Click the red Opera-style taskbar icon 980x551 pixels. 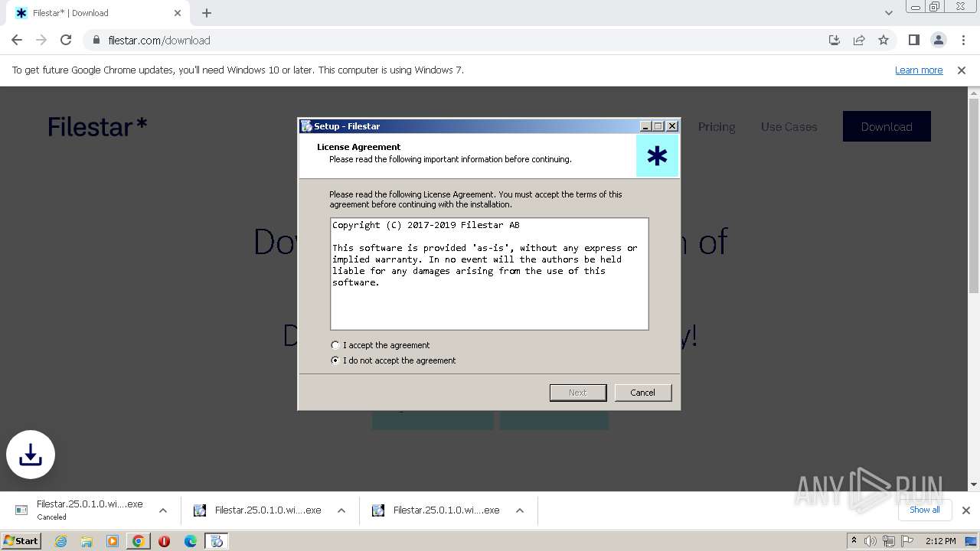pyautogui.click(x=164, y=541)
